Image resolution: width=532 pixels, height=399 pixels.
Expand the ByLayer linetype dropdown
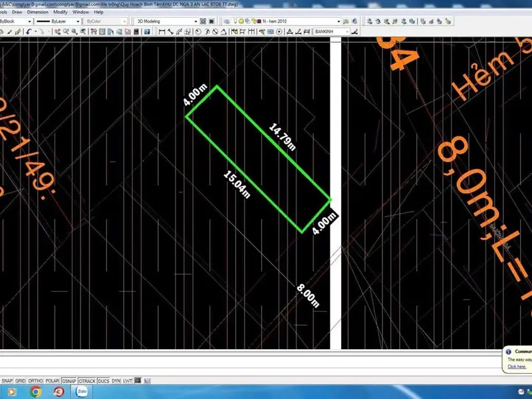[x=78, y=21]
